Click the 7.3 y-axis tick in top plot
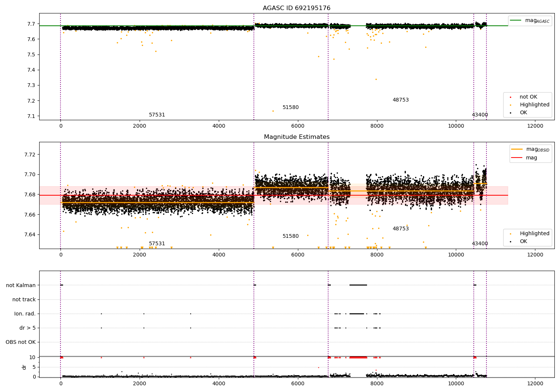This screenshot has width=560, height=392. [x=31, y=85]
